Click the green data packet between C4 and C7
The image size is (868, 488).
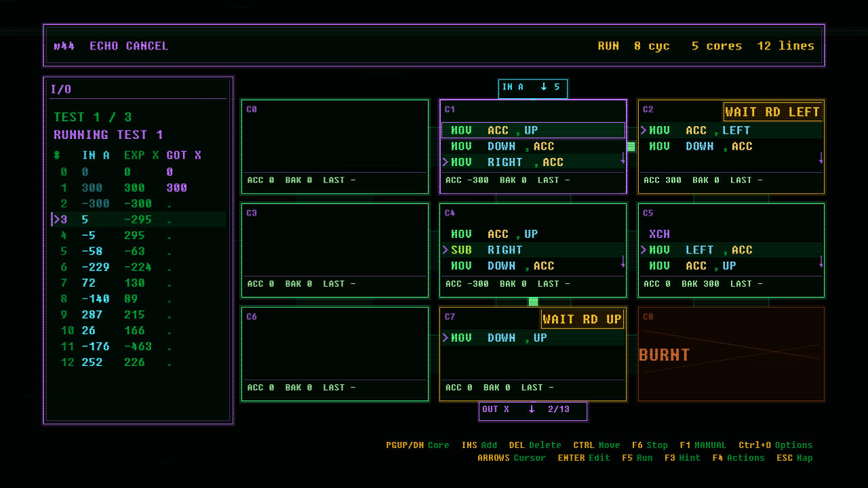point(533,302)
